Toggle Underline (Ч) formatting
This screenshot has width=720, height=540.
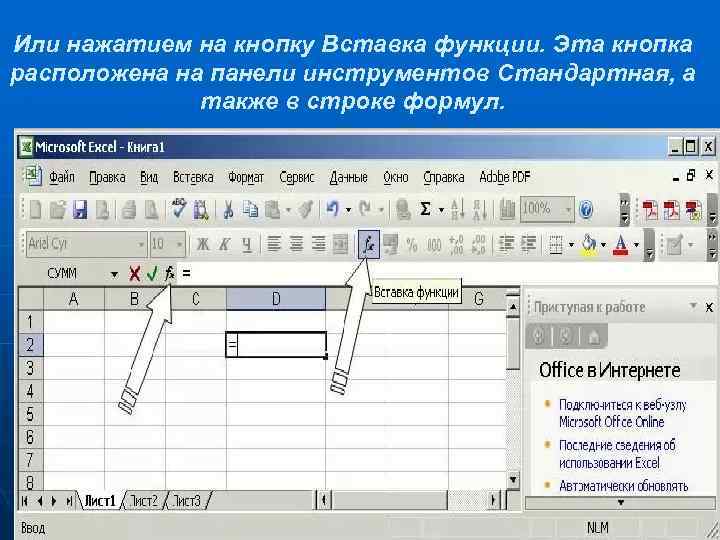coord(247,245)
